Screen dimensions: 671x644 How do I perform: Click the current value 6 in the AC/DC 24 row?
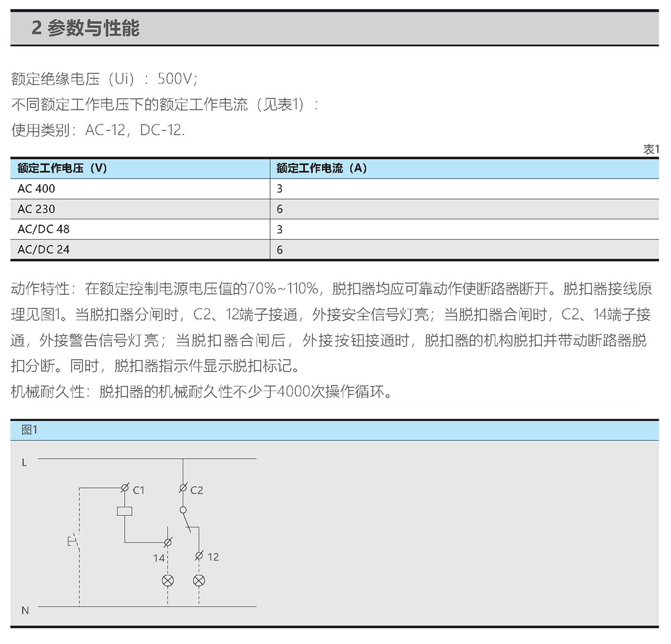point(280,250)
